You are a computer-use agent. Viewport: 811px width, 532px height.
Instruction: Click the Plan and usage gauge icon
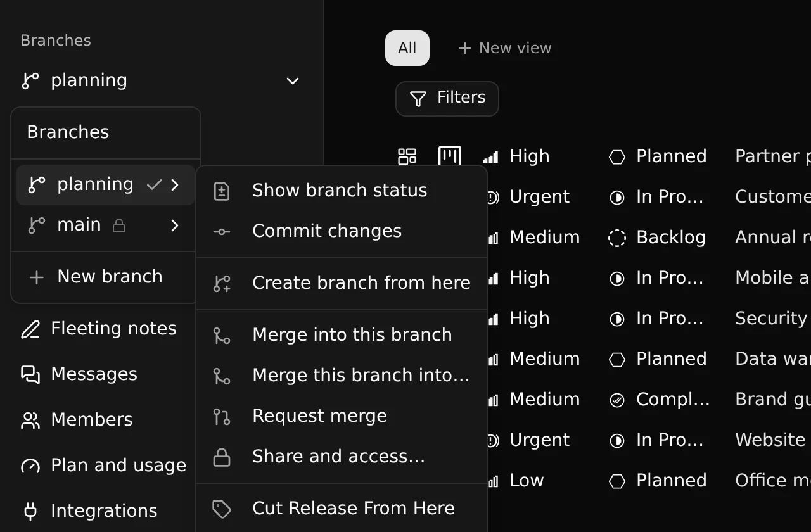click(x=30, y=465)
